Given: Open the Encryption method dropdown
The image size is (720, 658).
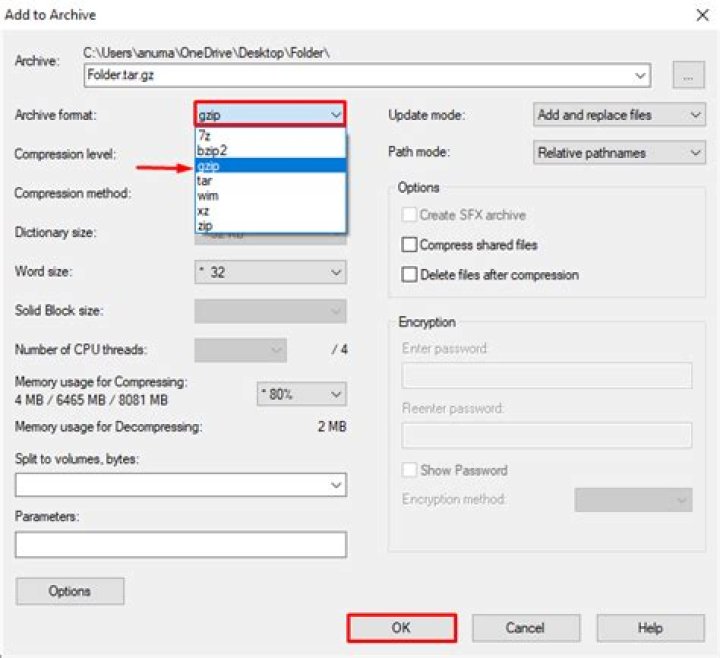Looking at the screenshot, I should pos(633,500).
